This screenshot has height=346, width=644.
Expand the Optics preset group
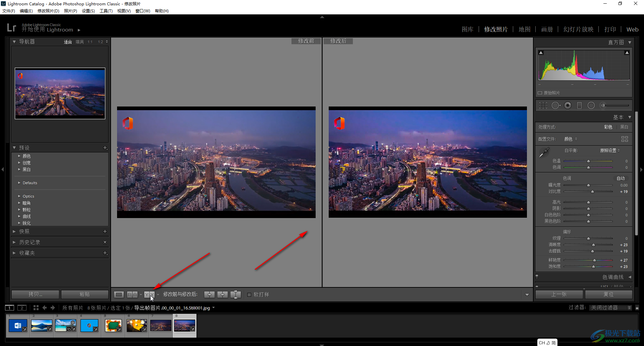coord(19,196)
